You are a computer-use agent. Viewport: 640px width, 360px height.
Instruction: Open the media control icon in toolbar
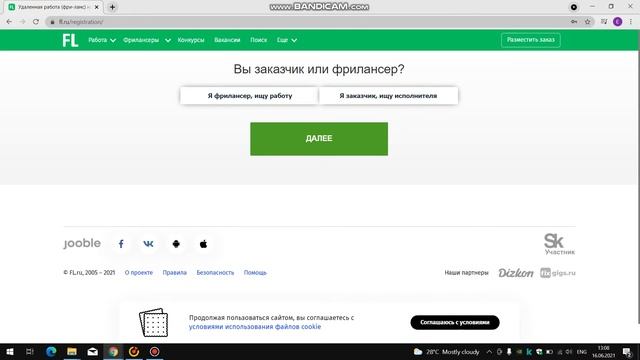pos(604,22)
